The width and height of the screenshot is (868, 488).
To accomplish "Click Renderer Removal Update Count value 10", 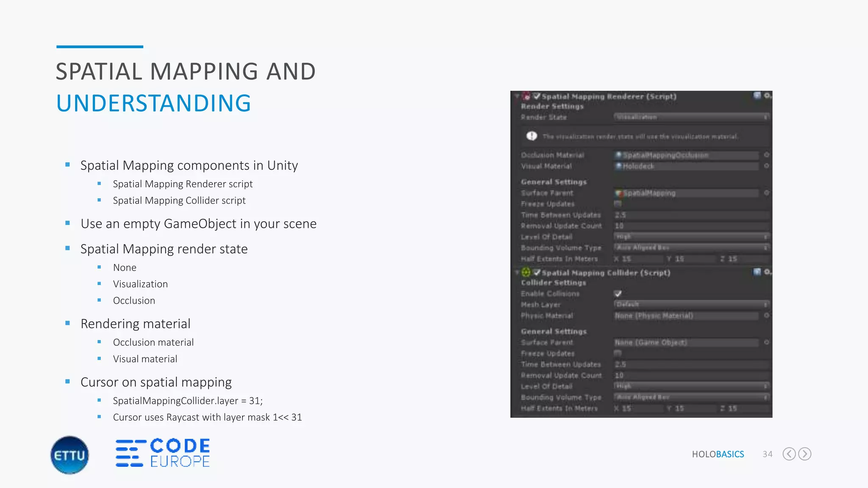I will click(692, 226).
